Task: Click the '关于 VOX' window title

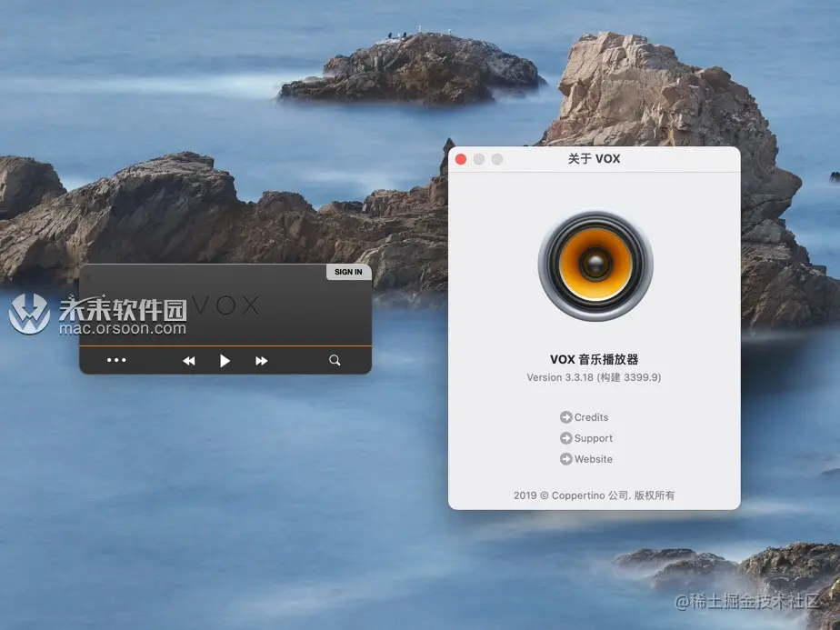Action: [595, 158]
